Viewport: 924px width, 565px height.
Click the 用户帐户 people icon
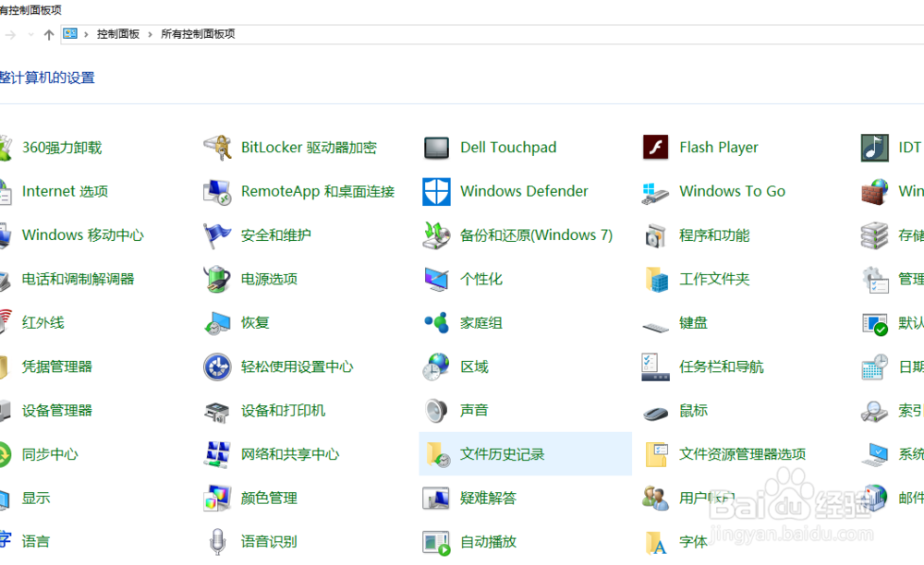click(x=655, y=498)
